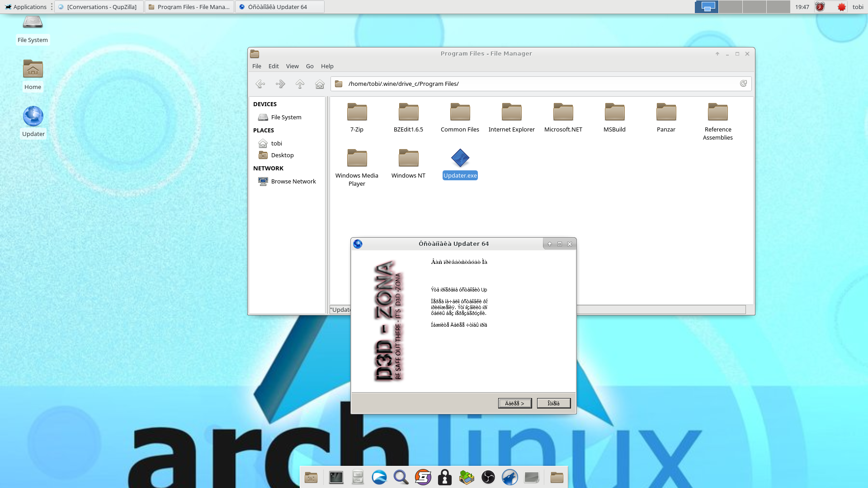868x488 pixels.
Task: Click the Home desktop icon
Action: pos(33,75)
